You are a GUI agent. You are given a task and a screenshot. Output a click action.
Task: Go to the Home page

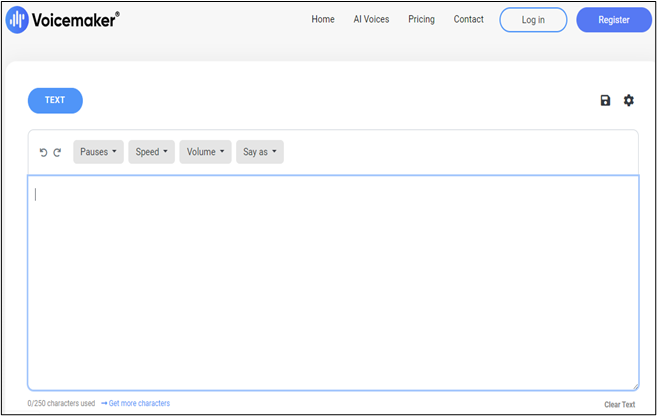point(323,19)
